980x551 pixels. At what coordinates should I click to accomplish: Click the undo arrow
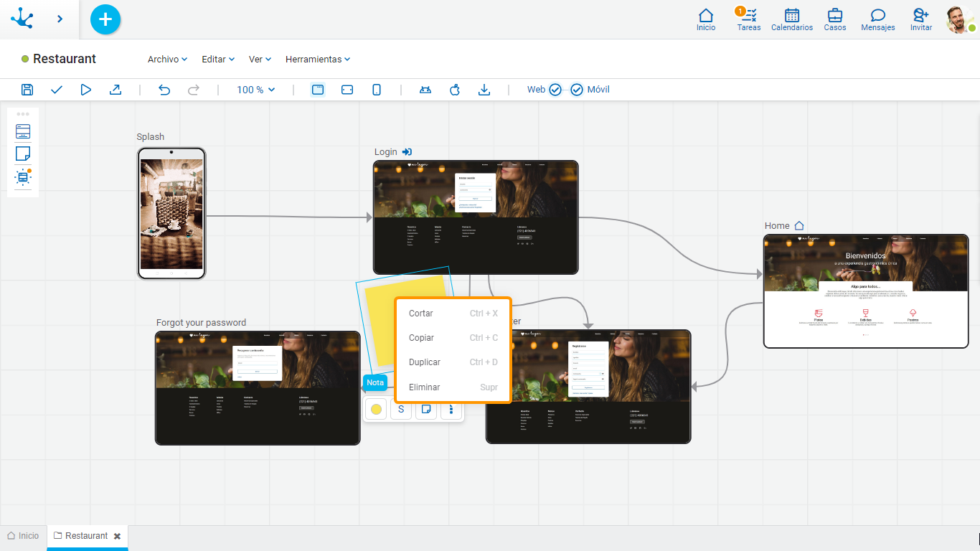click(x=164, y=90)
